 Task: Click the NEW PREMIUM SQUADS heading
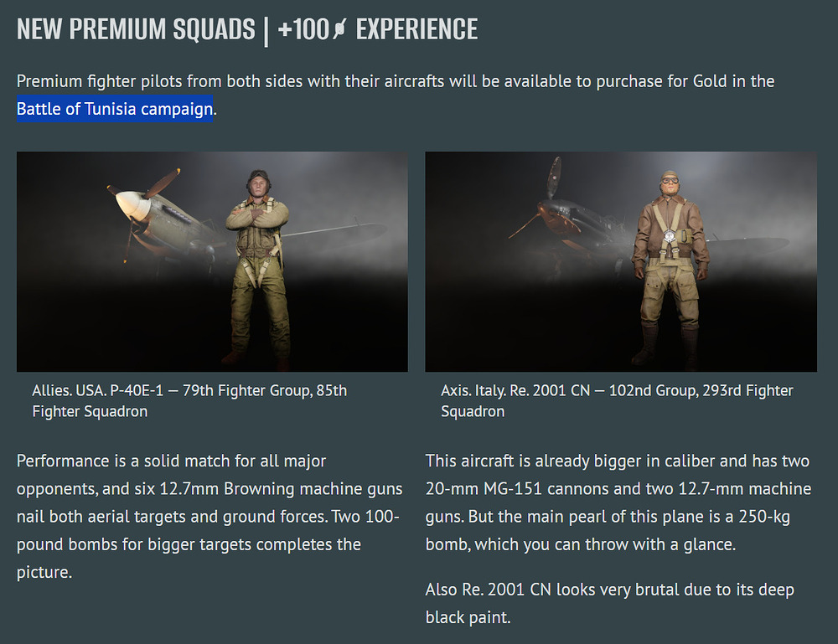(136, 29)
